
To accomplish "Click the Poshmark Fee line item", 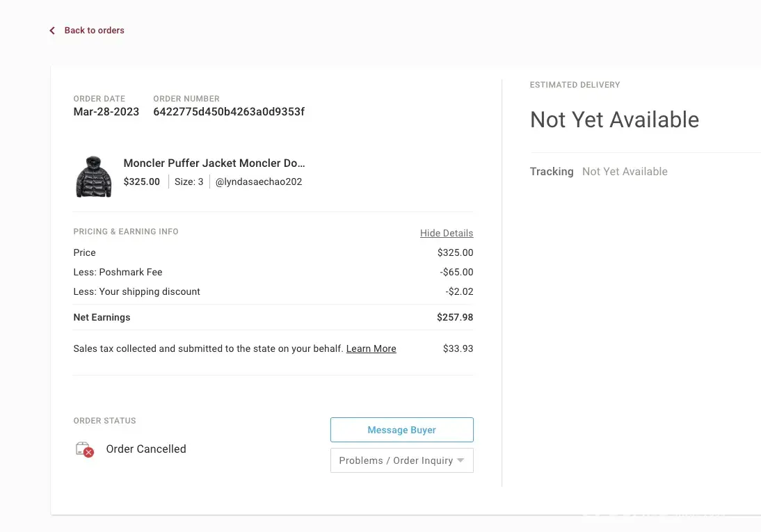I will pos(118,272).
